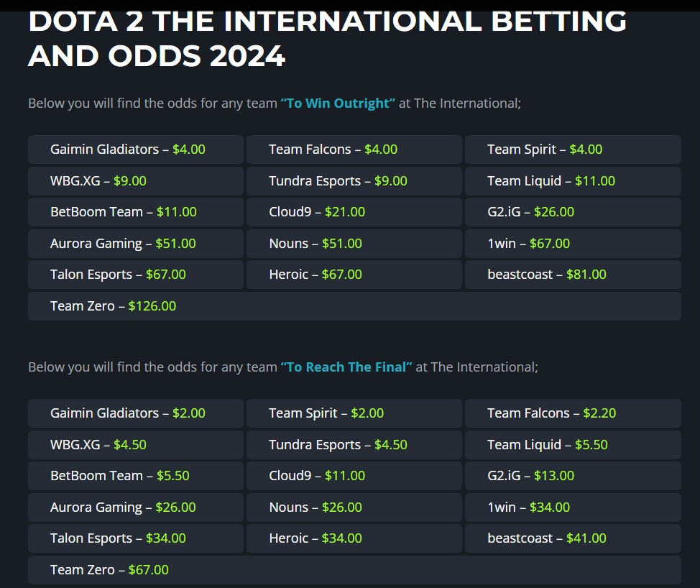This screenshot has height=588, width=700.
Task: Select G2.iG at $26.00 odds
Action: [530, 212]
